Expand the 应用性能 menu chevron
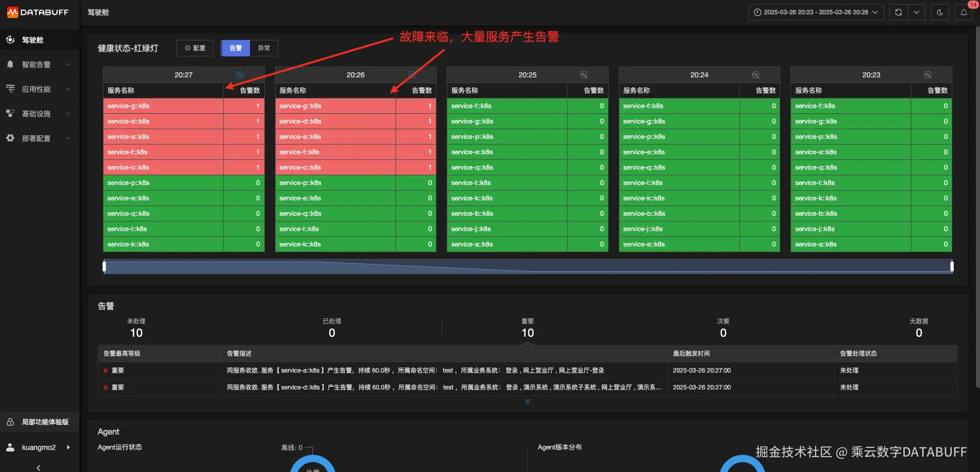The image size is (980, 472). pos(68,89)
